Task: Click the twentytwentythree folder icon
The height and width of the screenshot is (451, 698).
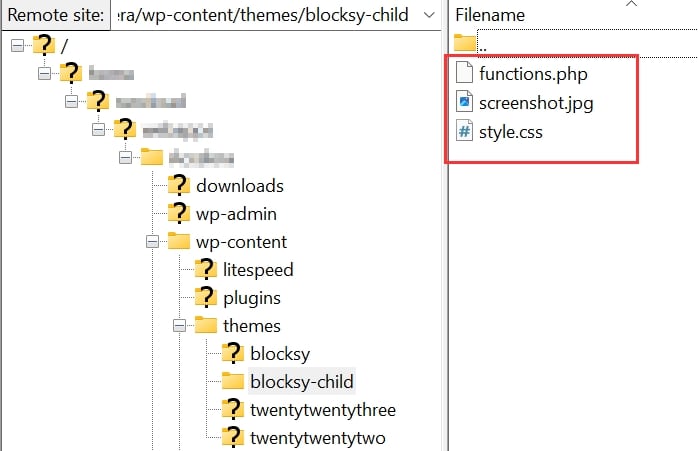Action: (233, 409)
